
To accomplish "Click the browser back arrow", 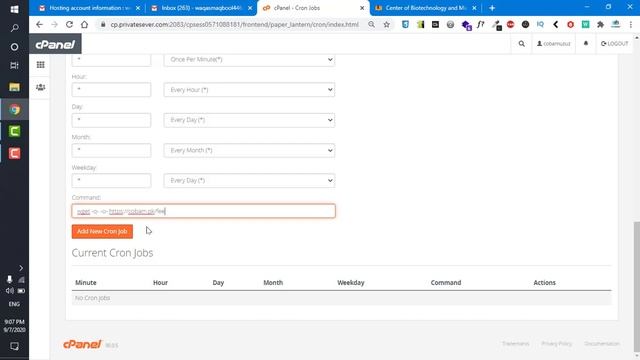I will pos(39,24).
